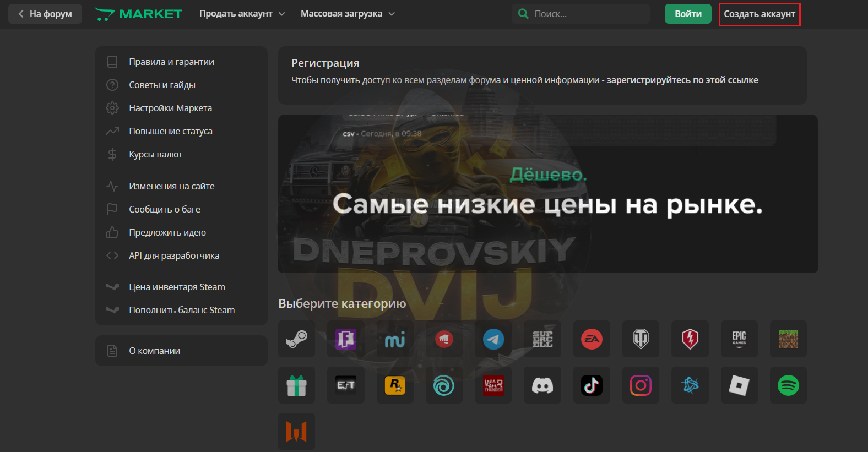The width and height of the screenshot is (868, 452).
Task: Open the Steam category
Action: click(296, 339)
